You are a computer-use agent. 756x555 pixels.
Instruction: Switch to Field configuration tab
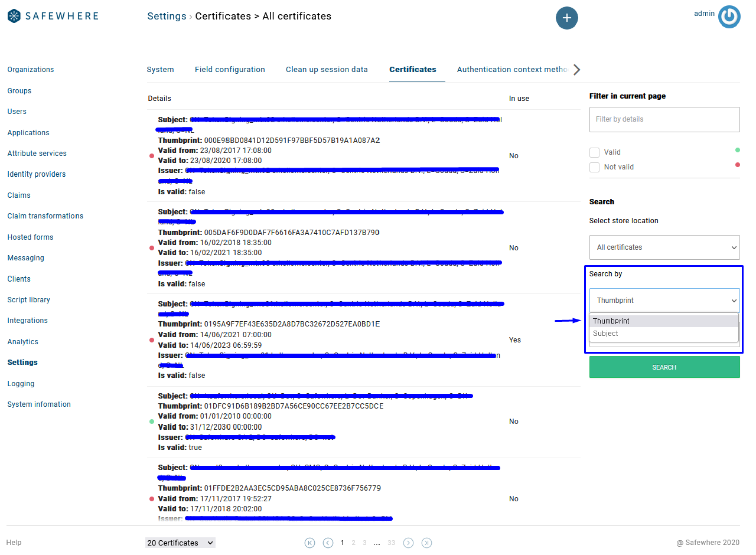[x=230, y=70]
